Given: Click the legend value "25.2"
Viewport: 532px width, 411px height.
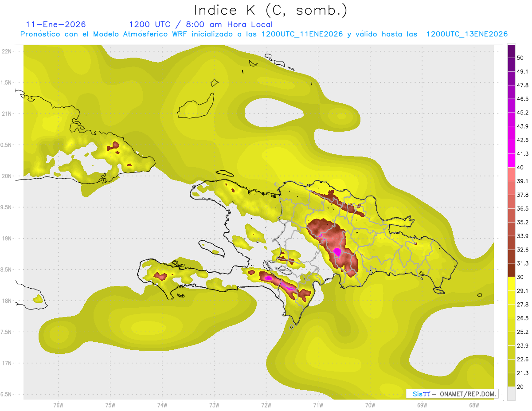Looking at the screenshot, I should point(522,332).
